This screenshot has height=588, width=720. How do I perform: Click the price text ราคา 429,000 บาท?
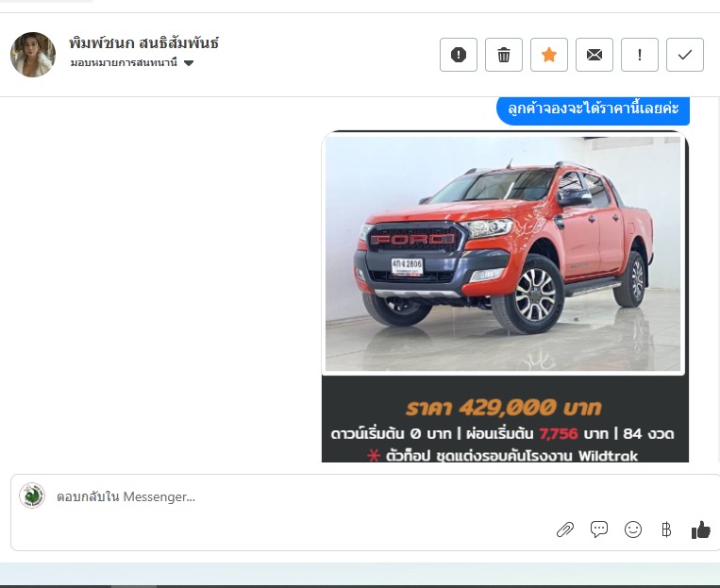pyautogui.click(x=504, y=408)
